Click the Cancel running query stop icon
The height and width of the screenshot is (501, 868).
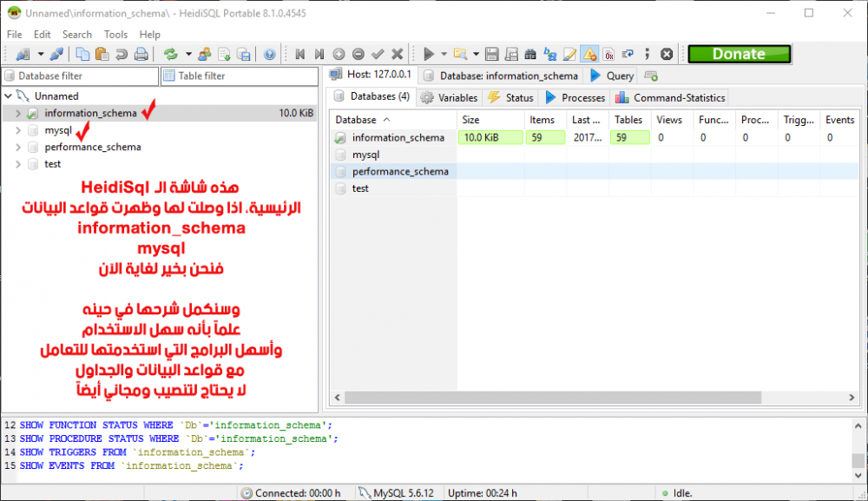coord(667,54)
